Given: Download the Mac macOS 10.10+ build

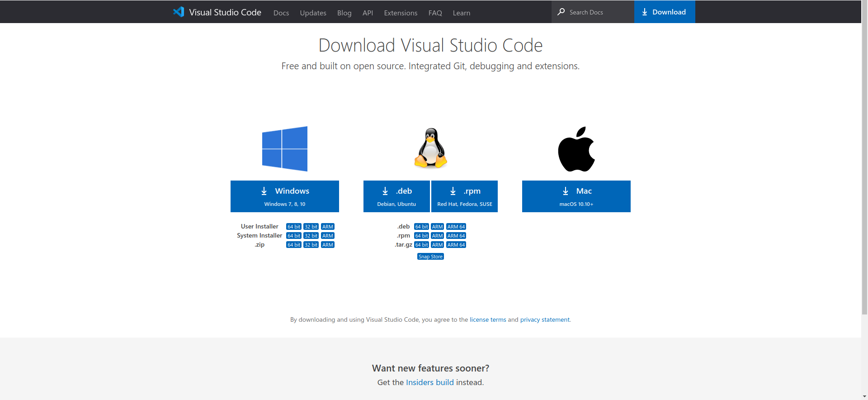Looking at the screenshot, I should (x=576, y=196).
